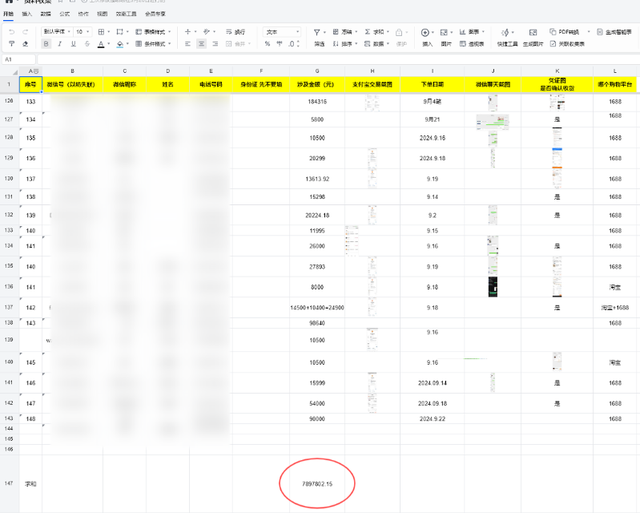Select row header 147
Image resolution: width=640 pixels, height=513 pixels.
(9, 483)
